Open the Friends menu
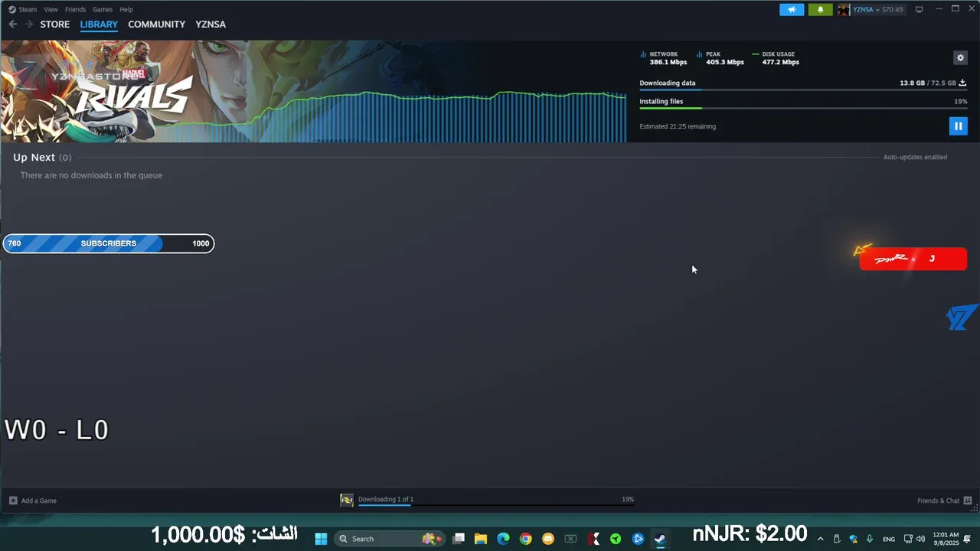 (75, 9)
